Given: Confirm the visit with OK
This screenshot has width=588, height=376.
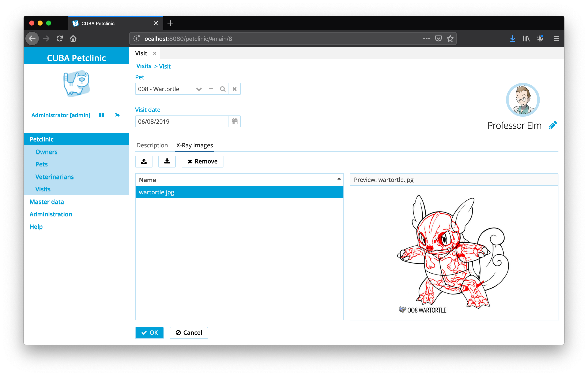Looking at the screenshot, I should click(150, 333).
